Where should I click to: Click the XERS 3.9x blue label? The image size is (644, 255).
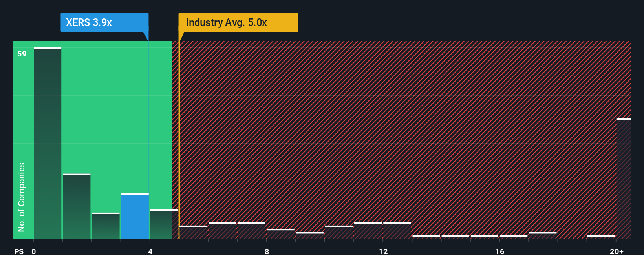(x=104, y=22)
